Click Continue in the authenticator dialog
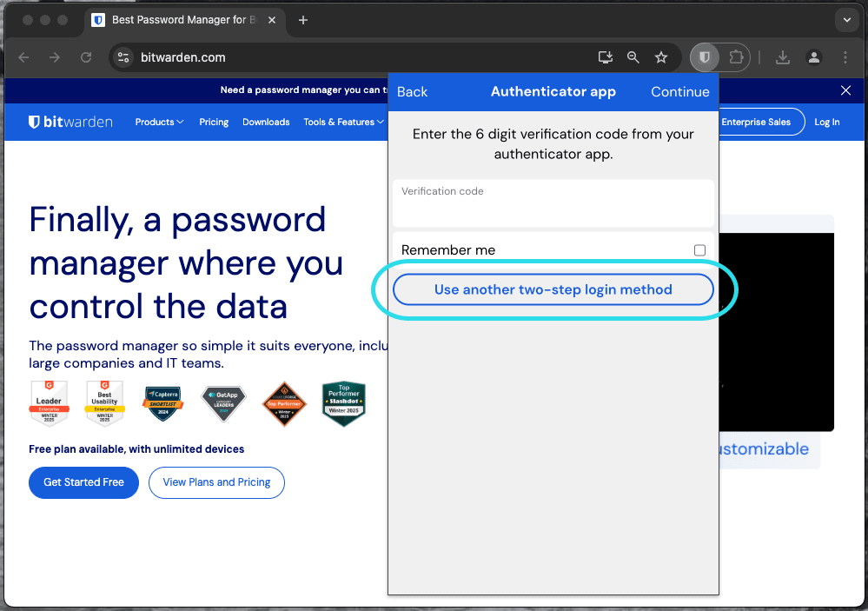 coord(679,91)
